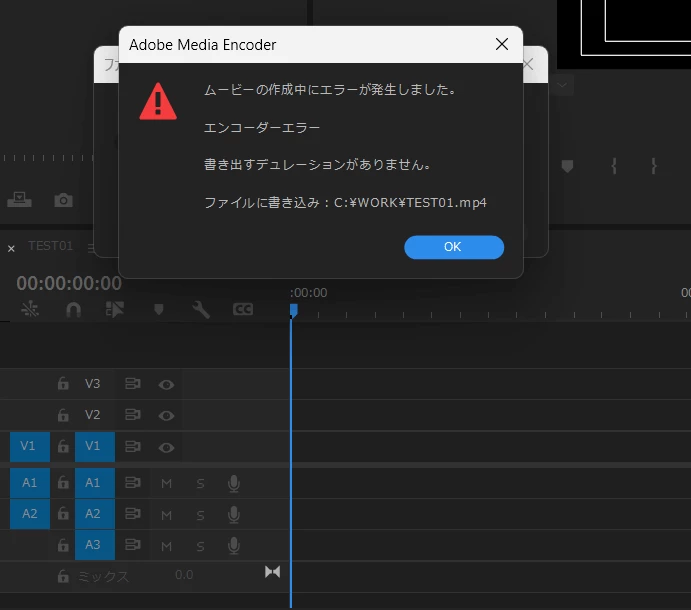Toggle timeline Snap magnet icon
The image size is (691, 610).
coord(73,310)
